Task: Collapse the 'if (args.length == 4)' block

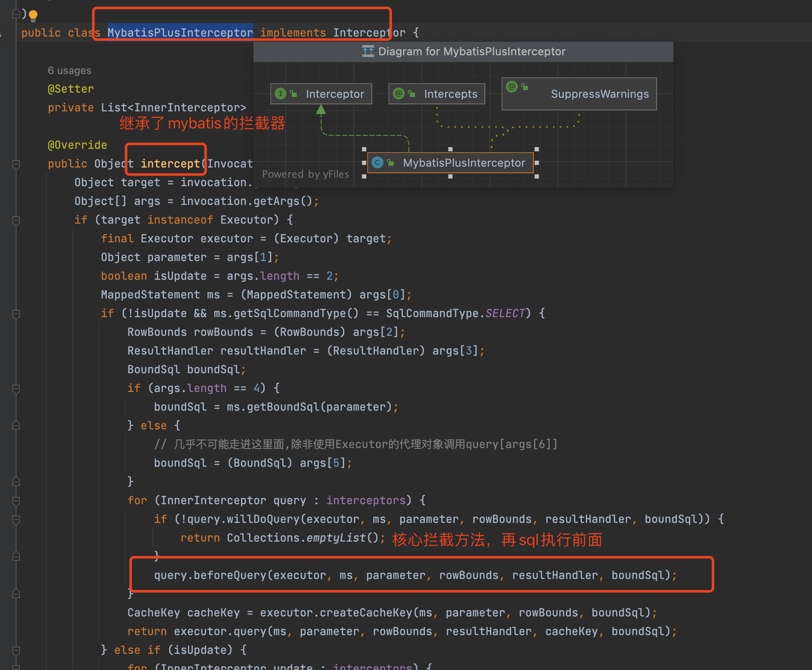Action: (x=16, y=389)
